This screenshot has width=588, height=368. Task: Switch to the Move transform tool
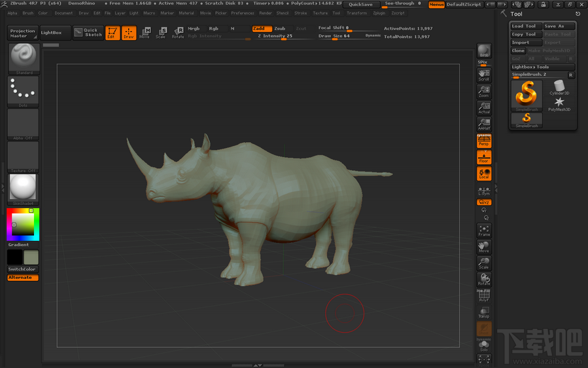pyautogui.click(x=145, y=33)
